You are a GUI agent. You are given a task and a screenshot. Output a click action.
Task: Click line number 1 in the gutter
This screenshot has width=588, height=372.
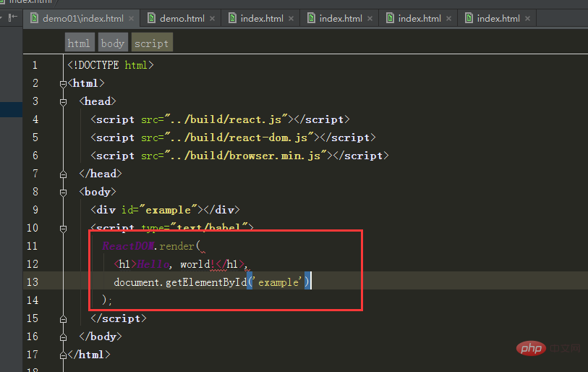pos(35,65)
